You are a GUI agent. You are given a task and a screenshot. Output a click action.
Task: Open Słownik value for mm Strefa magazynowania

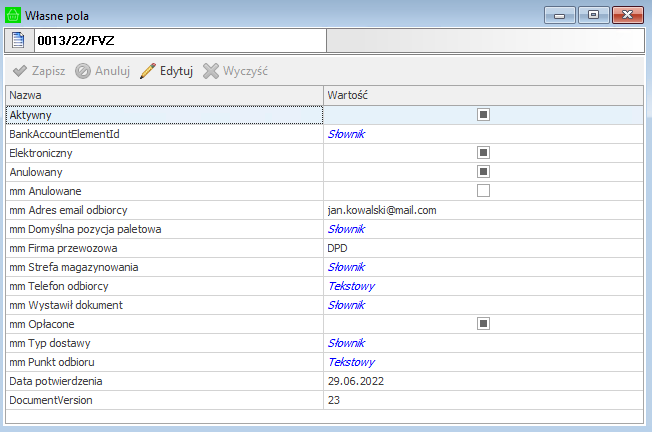[x=346, y=267]
